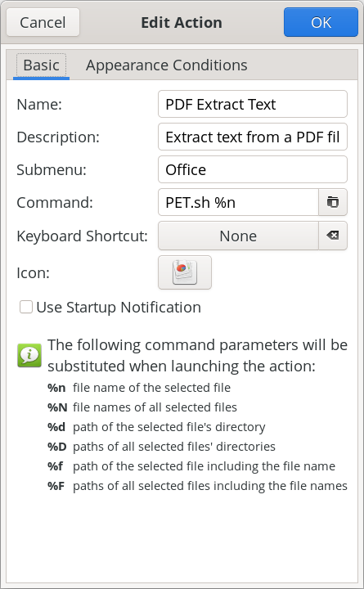Click 'path of the selected file's directory'
The image size is (364, 589).
(169, 427)
